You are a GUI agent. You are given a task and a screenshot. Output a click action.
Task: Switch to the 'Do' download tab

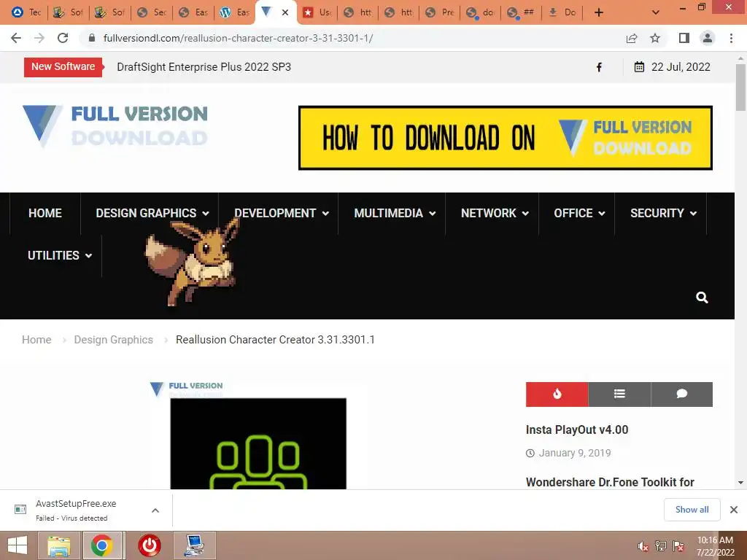tap(562, 12)
